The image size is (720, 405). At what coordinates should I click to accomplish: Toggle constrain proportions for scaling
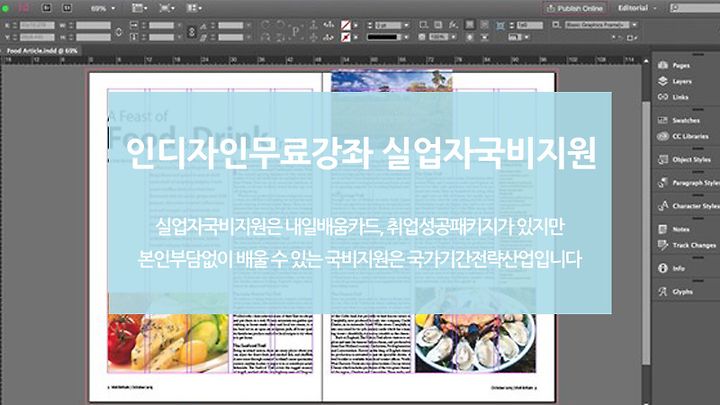point(192,31)
